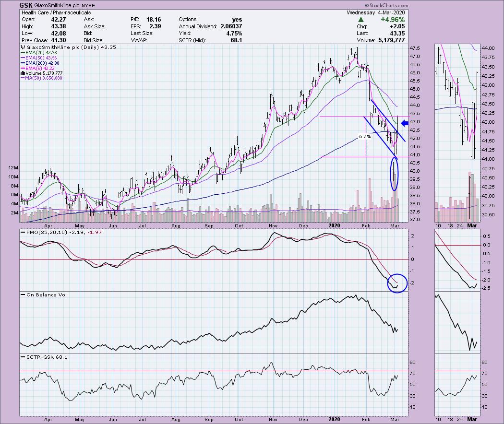Click the VWAP field label
The image size is (504, 424).
[139, 40]
